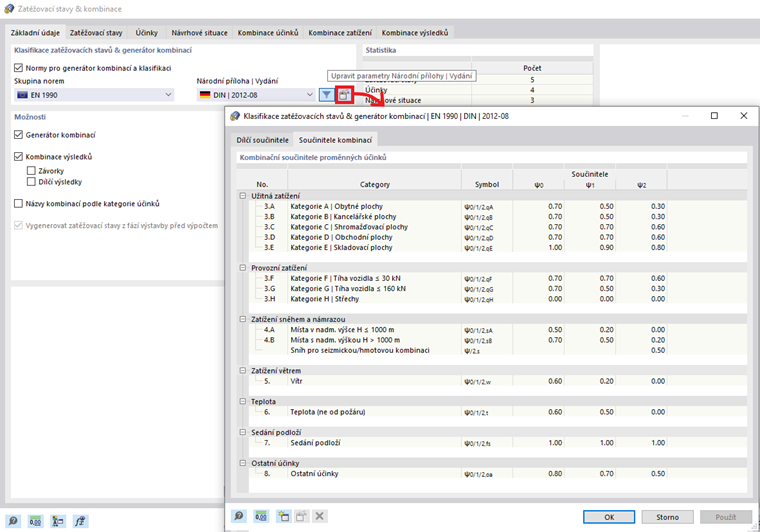
Task: Open the Dílčí součinitele tab
Action: click(263, 140)
